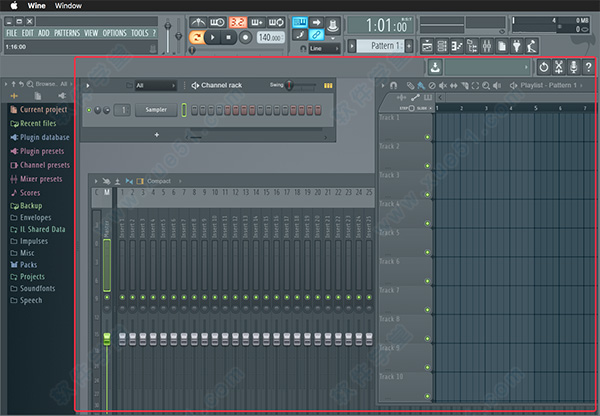Add a channel with plus button
This screenshot has width=600, height=416.
(x=157, y=135)
